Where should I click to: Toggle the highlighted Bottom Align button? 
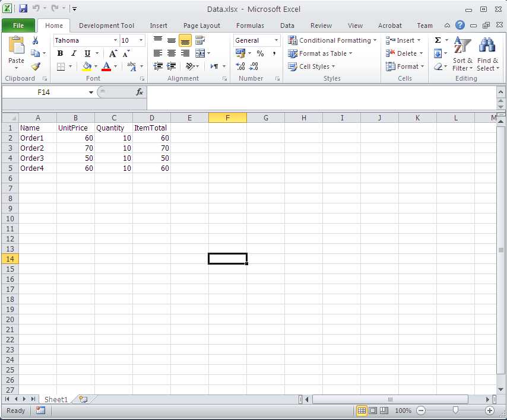pyautogui.click(x=185, y=41)
